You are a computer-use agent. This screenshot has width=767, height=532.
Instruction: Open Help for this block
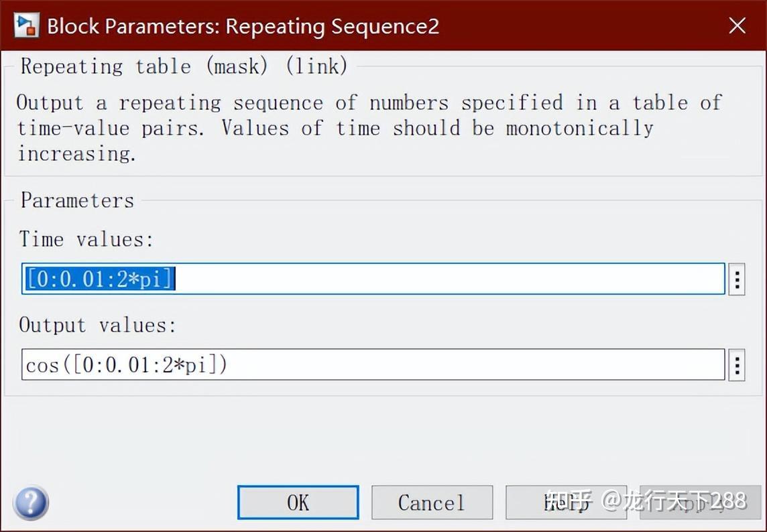[566, 503]
